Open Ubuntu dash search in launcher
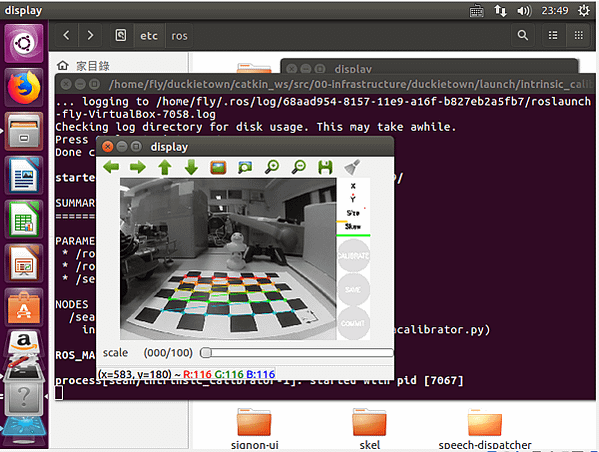The height and width of the screenshot is (452, 599). pyautogui.click(x=24, y=43)
